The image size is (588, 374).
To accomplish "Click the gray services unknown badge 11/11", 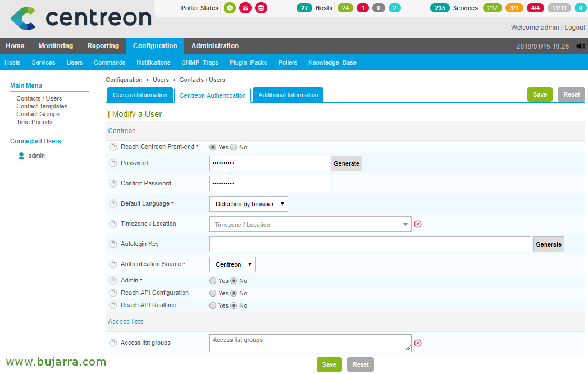I will tap(559, 8).
